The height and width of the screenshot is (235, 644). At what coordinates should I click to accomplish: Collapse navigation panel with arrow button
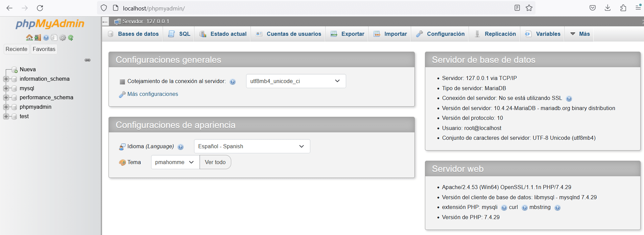pos(105,22)
